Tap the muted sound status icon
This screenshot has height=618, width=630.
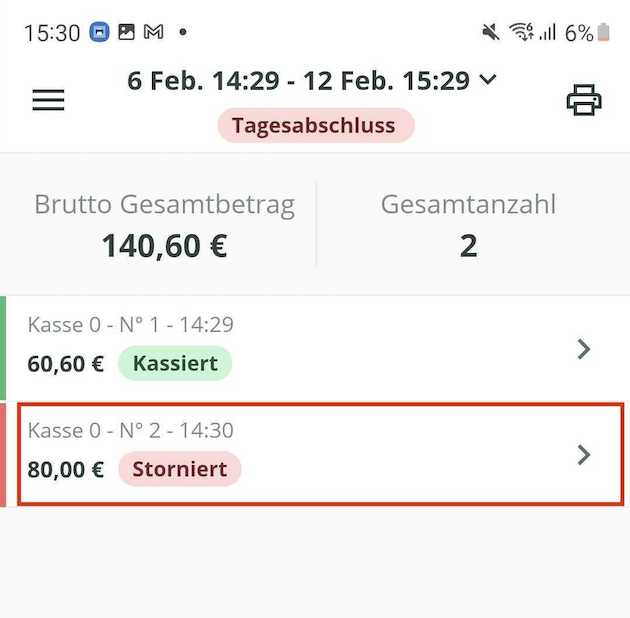point(491,32)
